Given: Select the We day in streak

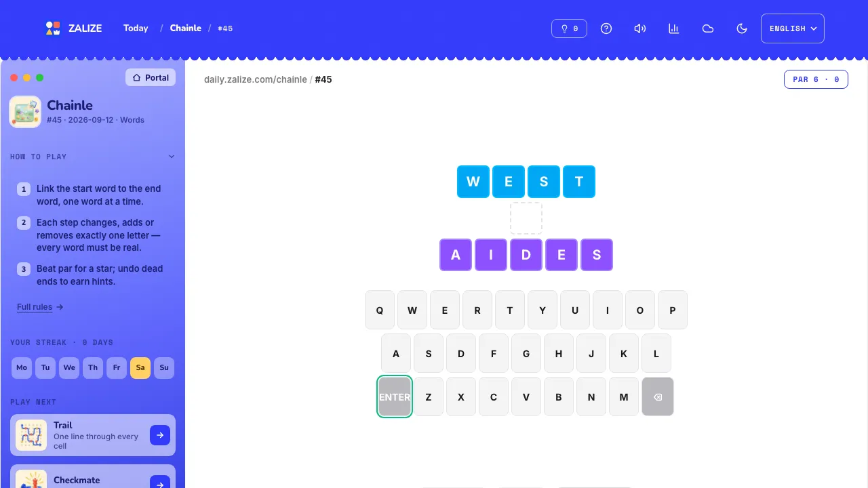Looking at the screenshot, I should [69, 368].
